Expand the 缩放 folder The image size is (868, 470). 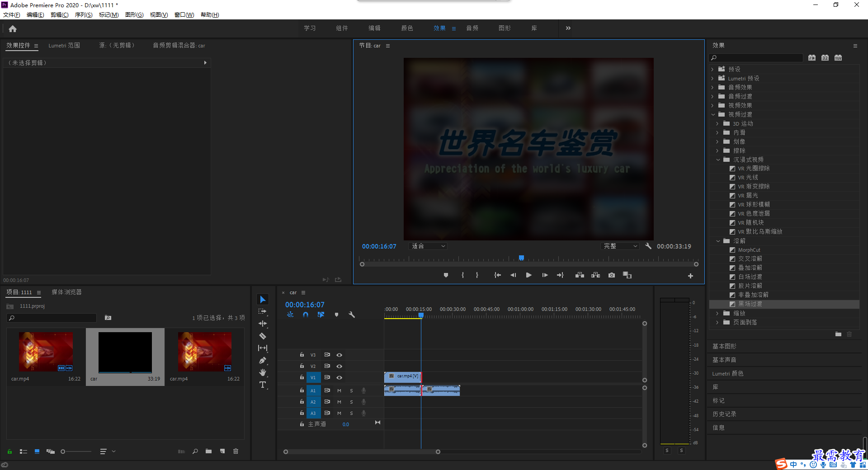coord(717,313)
